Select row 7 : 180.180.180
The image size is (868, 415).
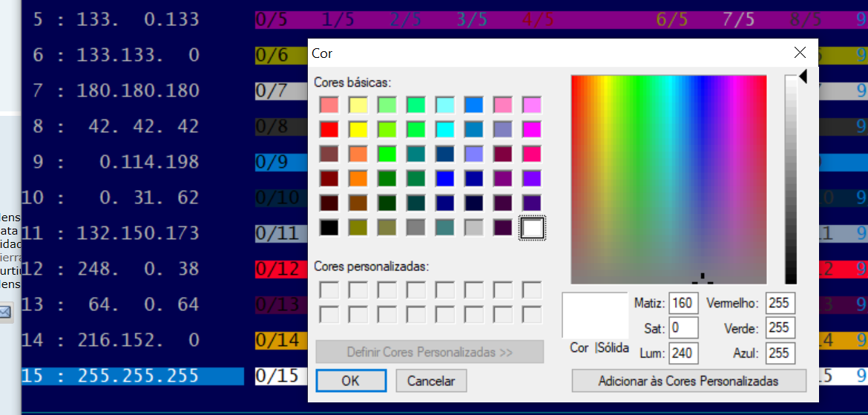click(x=116, y=91)
